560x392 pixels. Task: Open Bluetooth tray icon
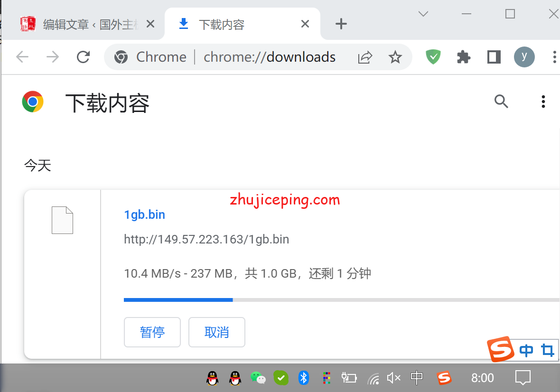click(304, 378)
